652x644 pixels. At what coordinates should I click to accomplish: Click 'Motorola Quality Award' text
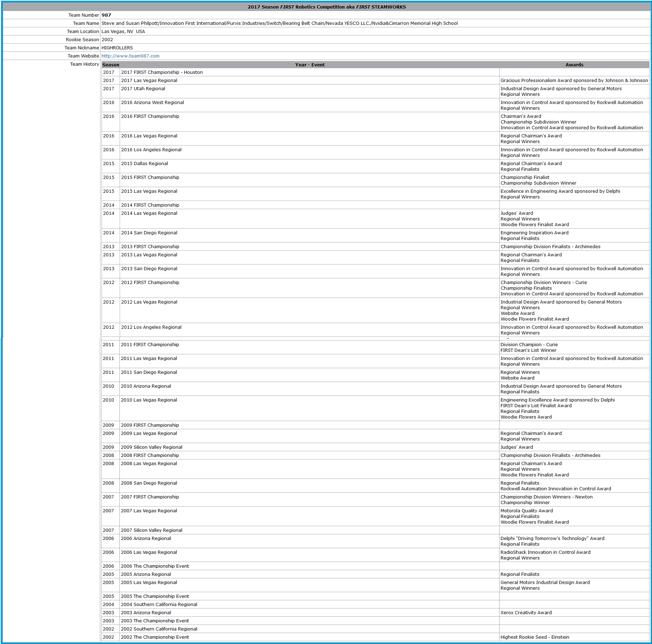coord(527,511)
